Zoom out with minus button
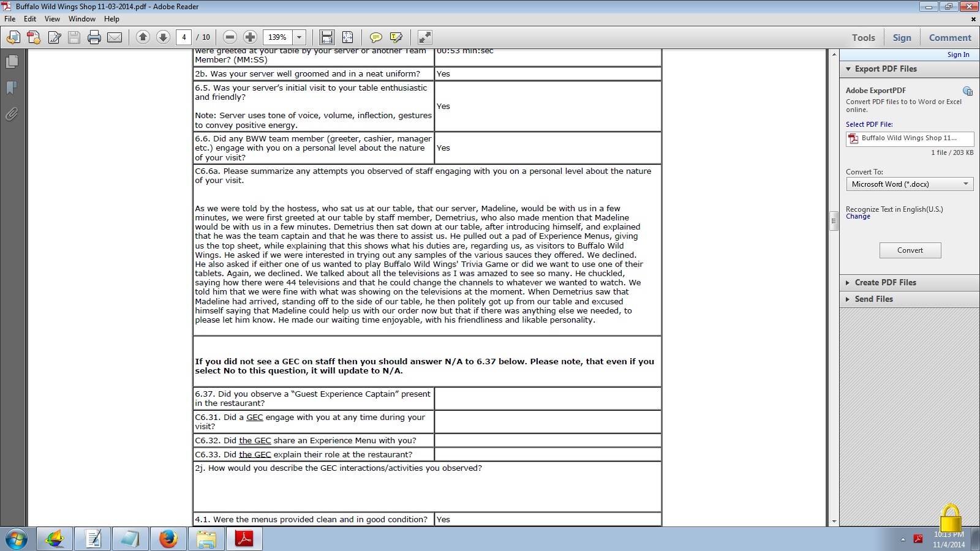Screen dimensions: 980x551 (x=230, y=37)
